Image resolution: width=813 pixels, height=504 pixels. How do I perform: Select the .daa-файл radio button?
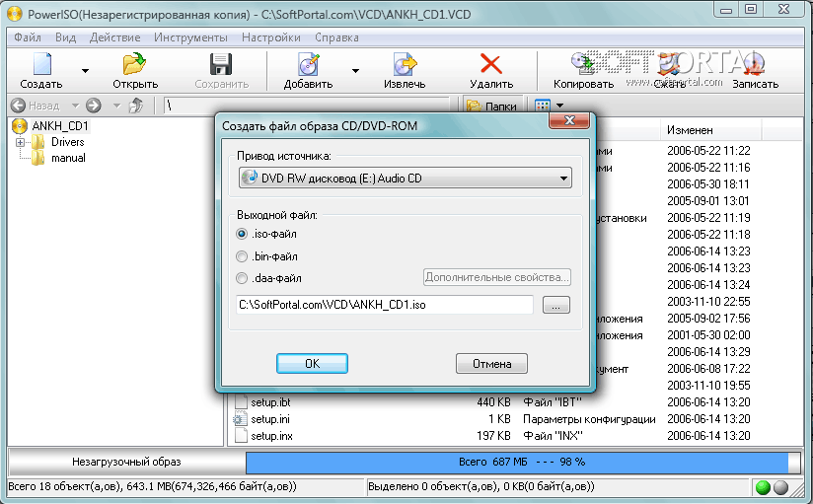tap(242, 278)
